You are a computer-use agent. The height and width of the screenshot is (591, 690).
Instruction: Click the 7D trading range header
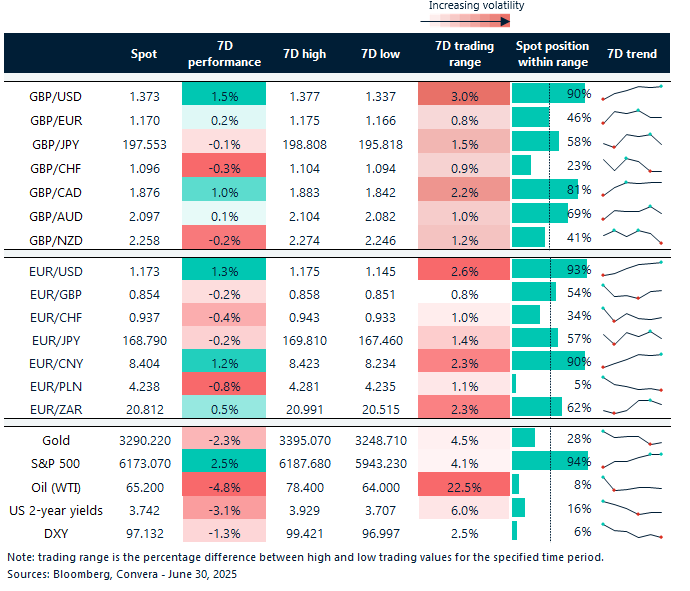click(x=465, y=54)
